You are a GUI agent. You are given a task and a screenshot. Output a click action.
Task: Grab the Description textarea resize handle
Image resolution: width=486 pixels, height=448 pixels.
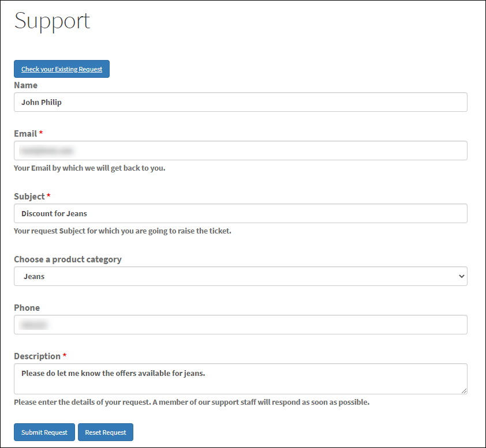click(464, 391)
